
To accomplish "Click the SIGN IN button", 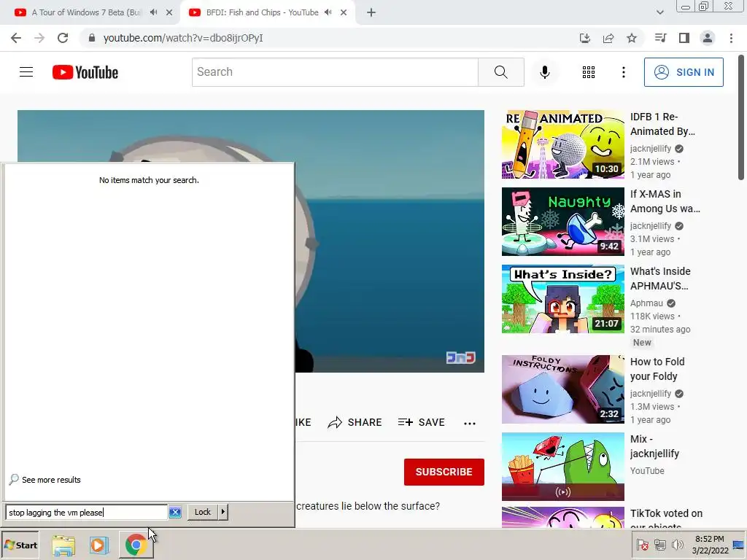I will click(x=684, y=72).
